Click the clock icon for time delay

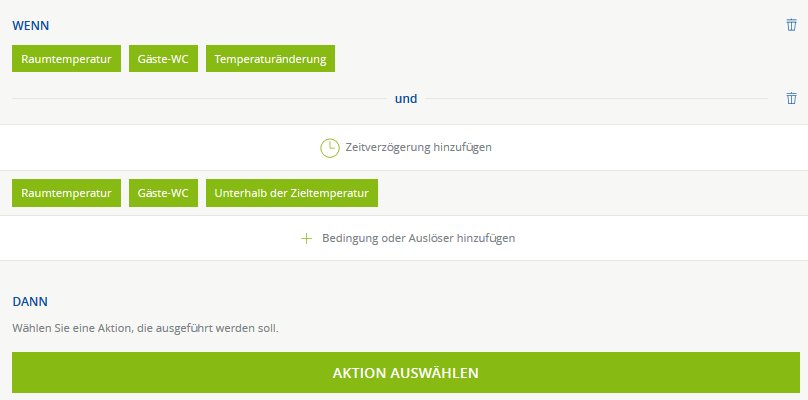pyautogui.click(x=330, y=147)
